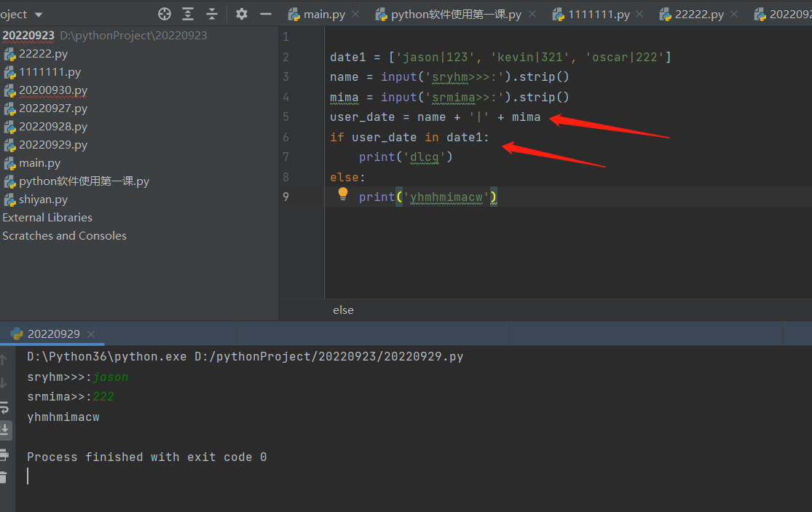Click the trash clear-all icon in run toolbar
The height and width of the screenshot is (512, 812).
[x=4, y=477]
